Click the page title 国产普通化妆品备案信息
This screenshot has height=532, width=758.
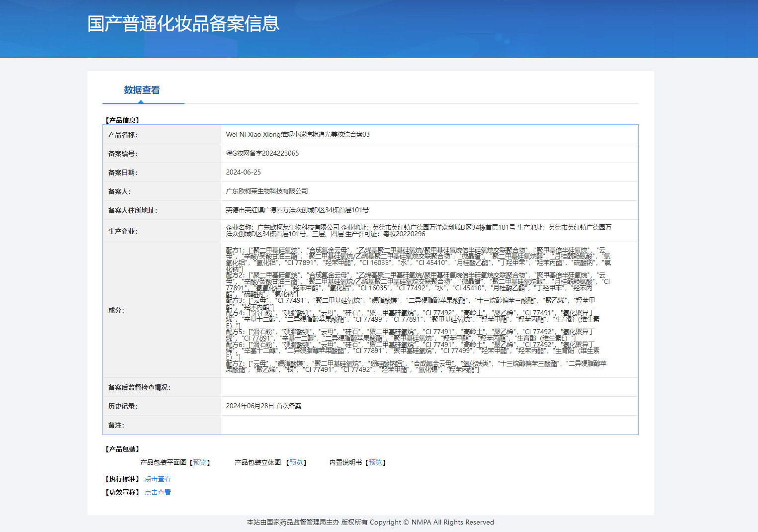(x=183, y=23)
